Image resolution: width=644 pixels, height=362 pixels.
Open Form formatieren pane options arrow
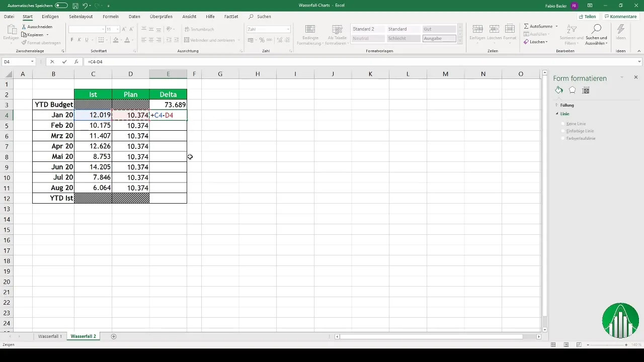[x=622, y=77]
